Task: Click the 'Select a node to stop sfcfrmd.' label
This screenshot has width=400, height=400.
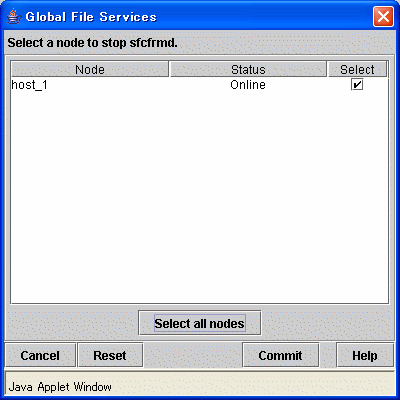Action: point(92,43)
